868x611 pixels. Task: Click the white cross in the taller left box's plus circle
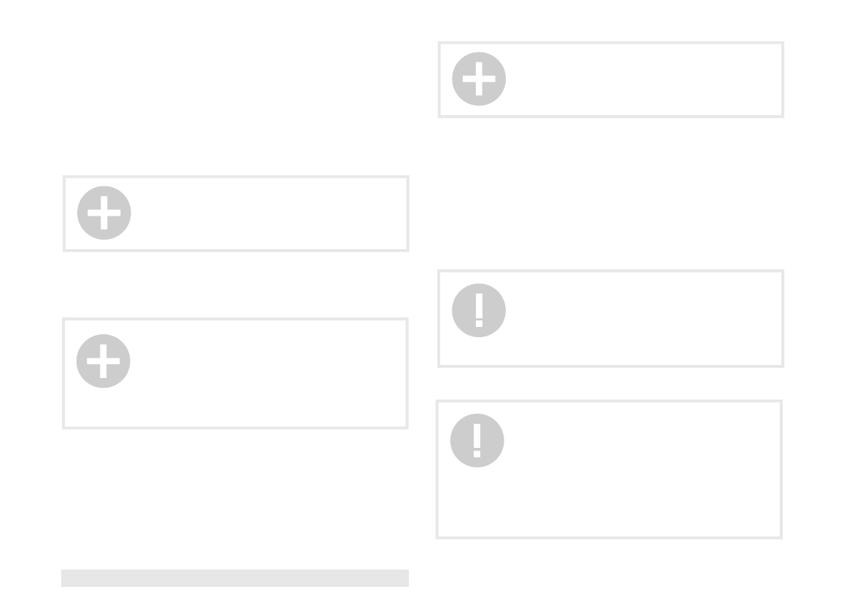[103, 361]
